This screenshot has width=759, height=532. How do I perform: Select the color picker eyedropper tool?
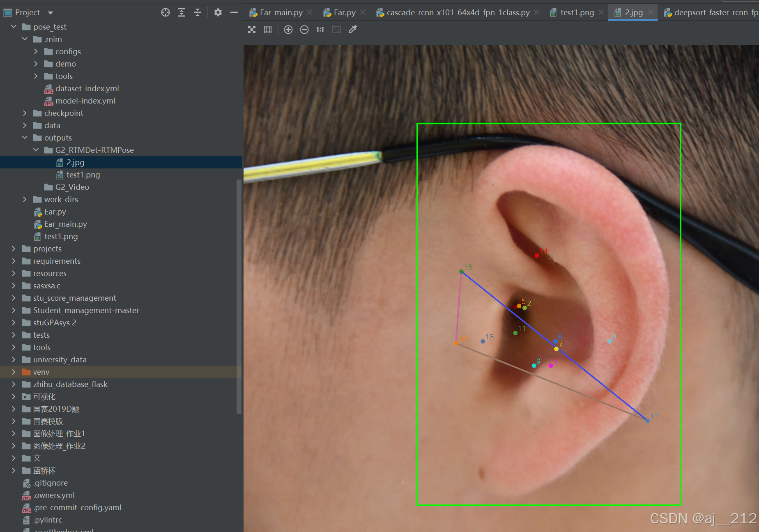(x=353, y=30)
